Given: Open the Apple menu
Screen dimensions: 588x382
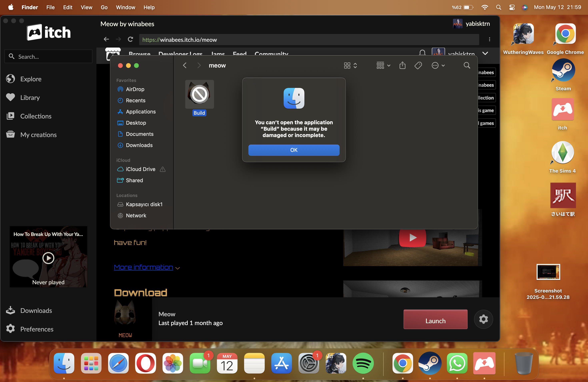Looking at the screenshot, I should [11, 7].
